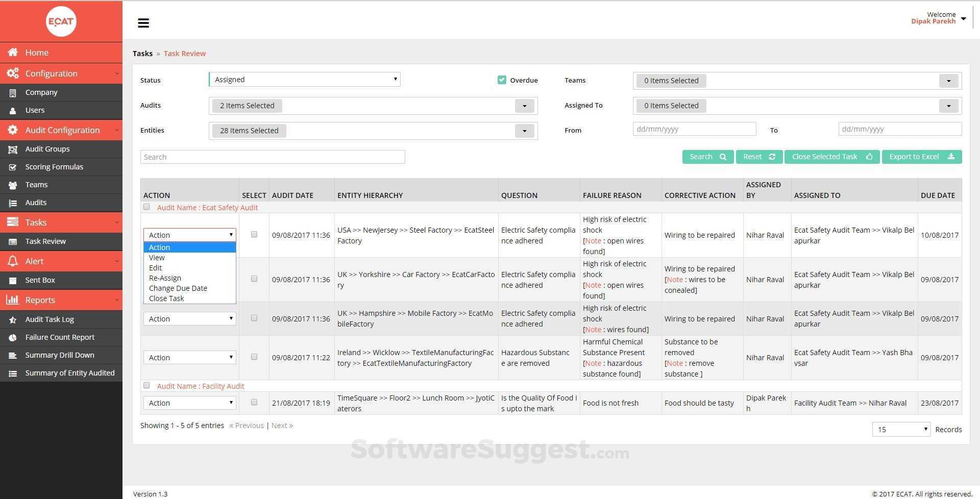This screenshot has width=980, height=499.
Task: View the Failure Count Report
Action: pos(60,337)
